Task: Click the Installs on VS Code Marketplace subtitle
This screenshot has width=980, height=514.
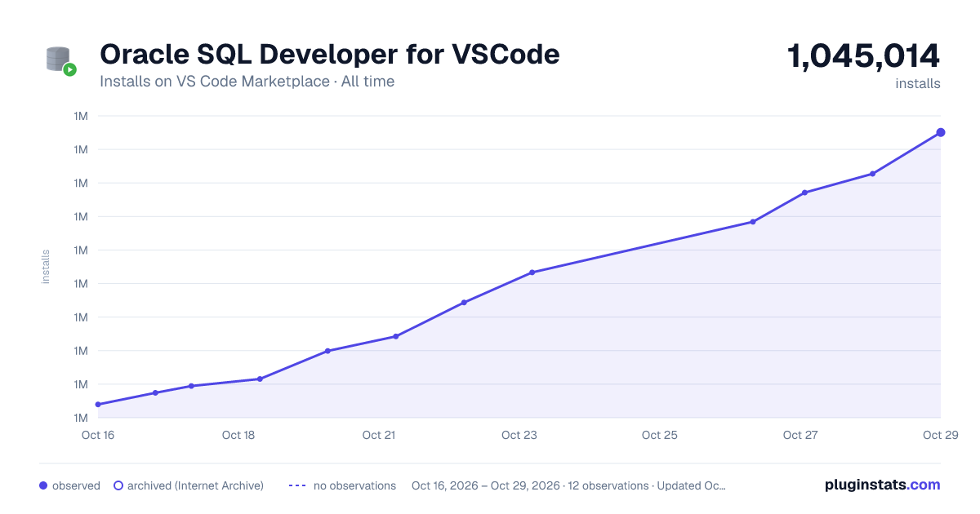Action: (x=247, y=82)
